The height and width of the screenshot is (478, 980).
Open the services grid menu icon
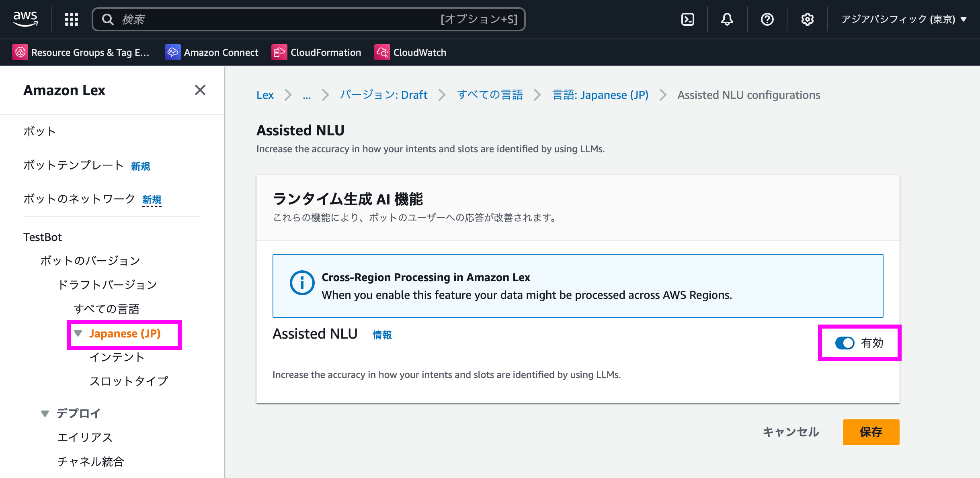72,19
